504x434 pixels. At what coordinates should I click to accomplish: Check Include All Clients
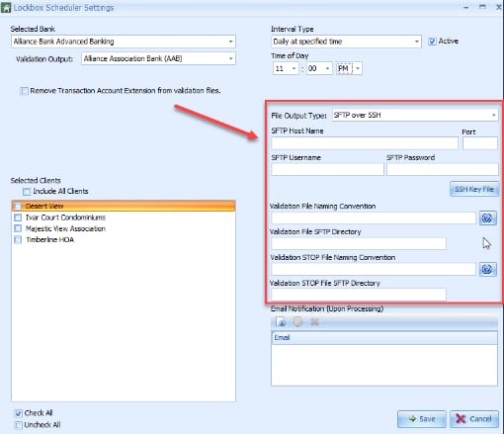[x=27, y=192]
